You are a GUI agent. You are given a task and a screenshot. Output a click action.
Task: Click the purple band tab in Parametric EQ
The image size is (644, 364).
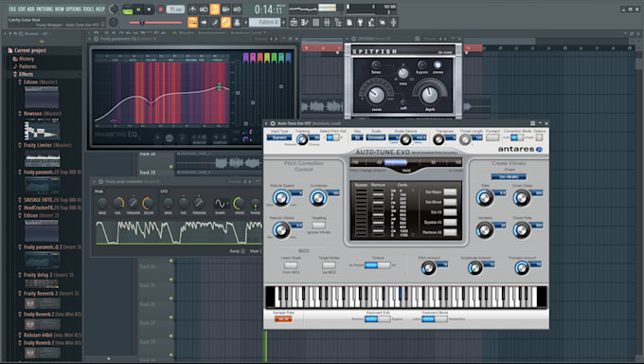pos(245,58)
